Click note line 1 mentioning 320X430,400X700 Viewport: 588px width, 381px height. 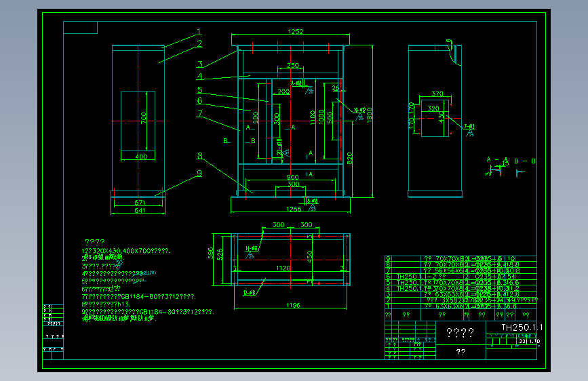pos(126,251)
